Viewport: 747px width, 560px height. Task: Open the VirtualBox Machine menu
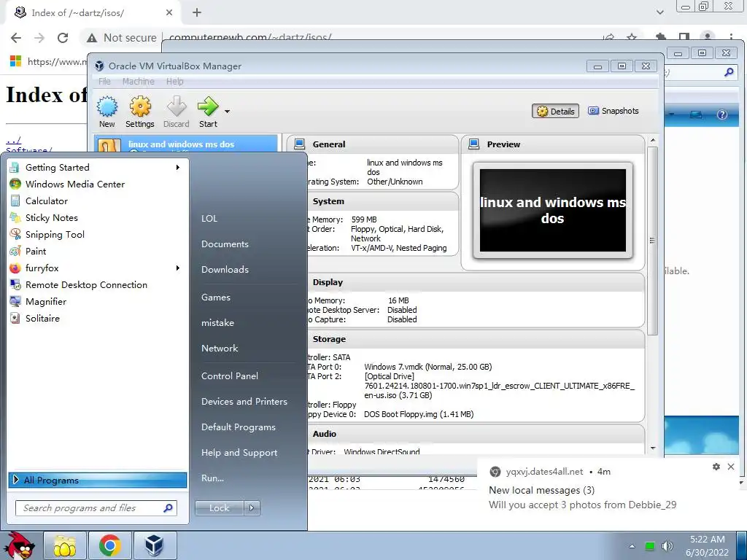pos(138,82)
